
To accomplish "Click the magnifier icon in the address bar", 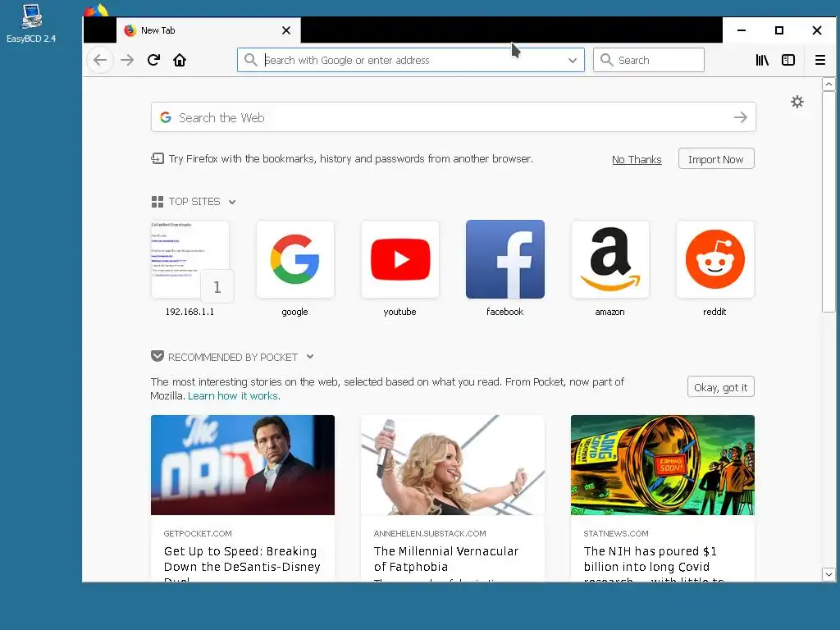I will pyautogui.click(x=250, y=59).
